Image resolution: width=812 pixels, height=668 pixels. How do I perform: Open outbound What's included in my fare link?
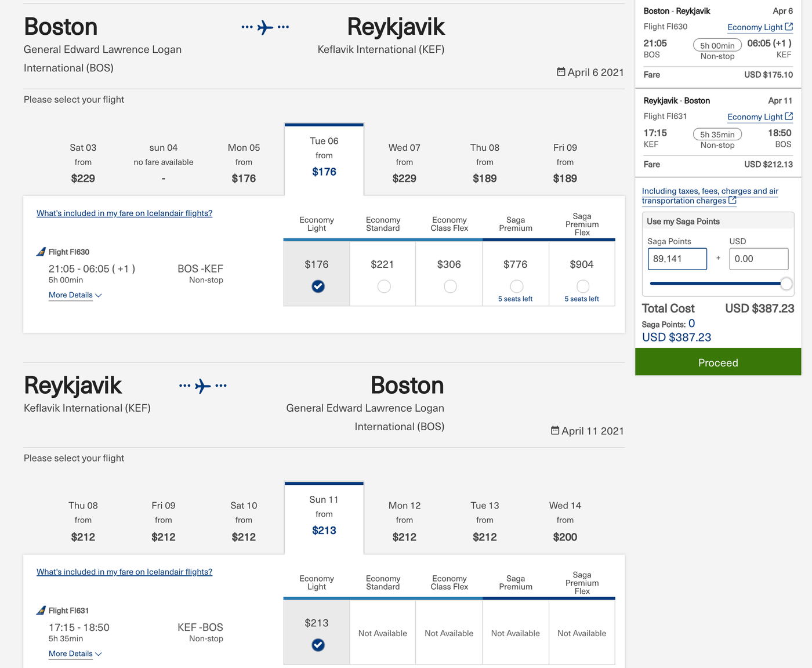124,213
